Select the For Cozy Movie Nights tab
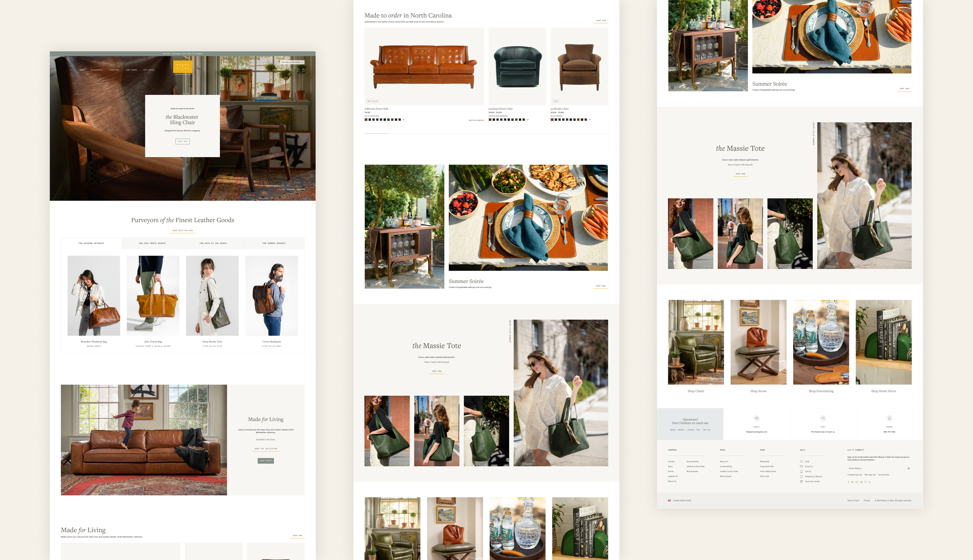This screenshot has width=973, height=560. [152, 243]
